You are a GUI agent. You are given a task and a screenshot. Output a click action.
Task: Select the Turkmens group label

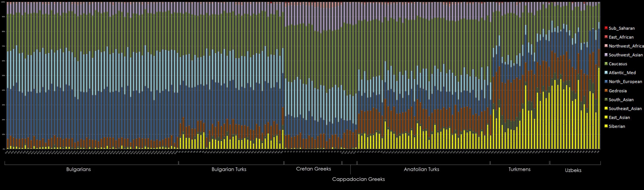click(519, 169)
